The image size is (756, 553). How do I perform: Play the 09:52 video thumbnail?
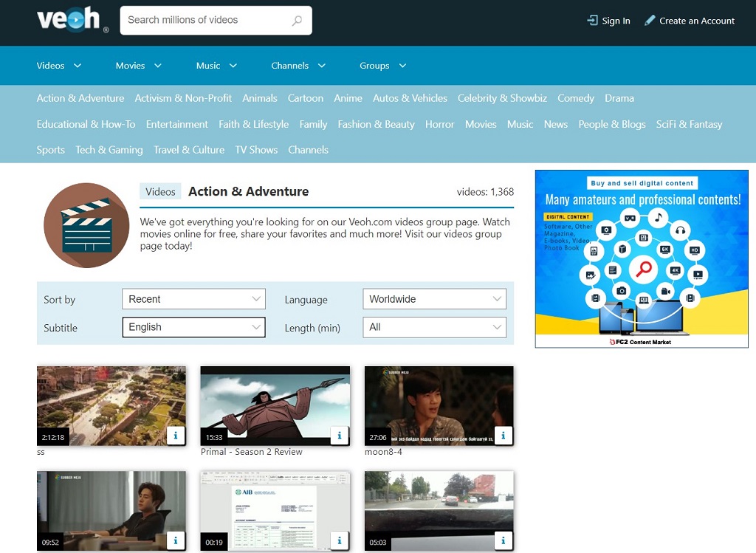click(x=111, y=511)
